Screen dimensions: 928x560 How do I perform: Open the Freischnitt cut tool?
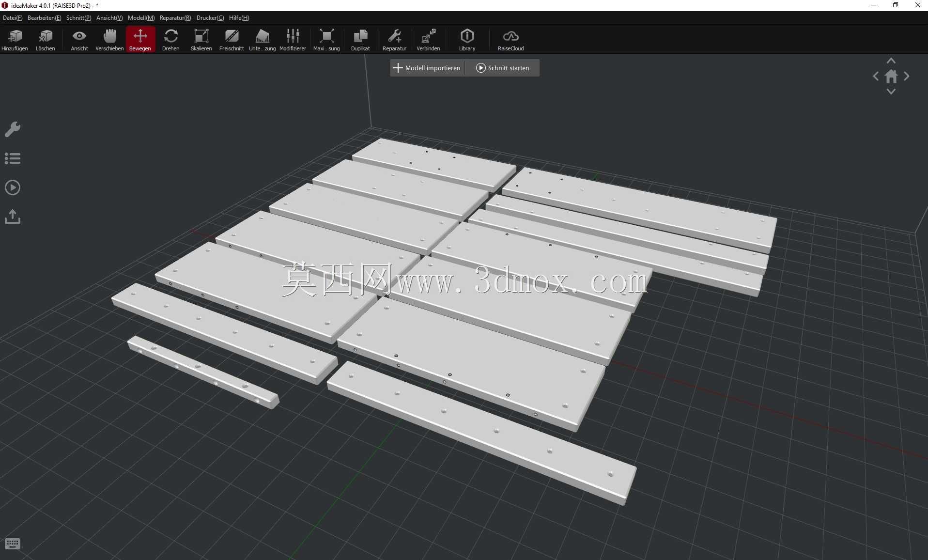232,40
